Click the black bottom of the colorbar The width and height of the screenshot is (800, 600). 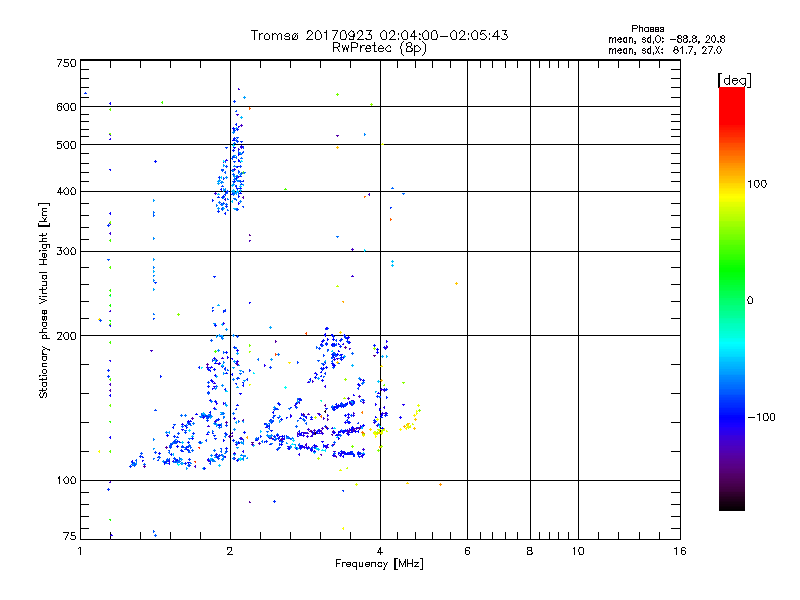732,503
